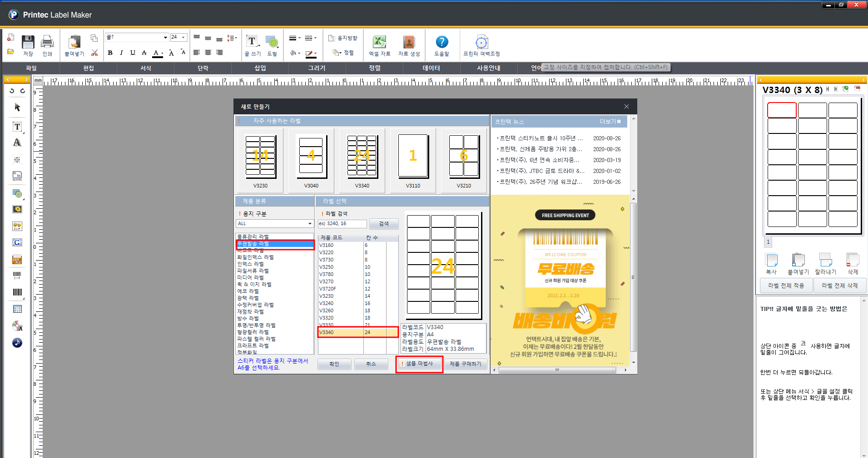Click the 자료 생성 data creation icon
This screenshot has height=458, width=868.
(409, 42)
